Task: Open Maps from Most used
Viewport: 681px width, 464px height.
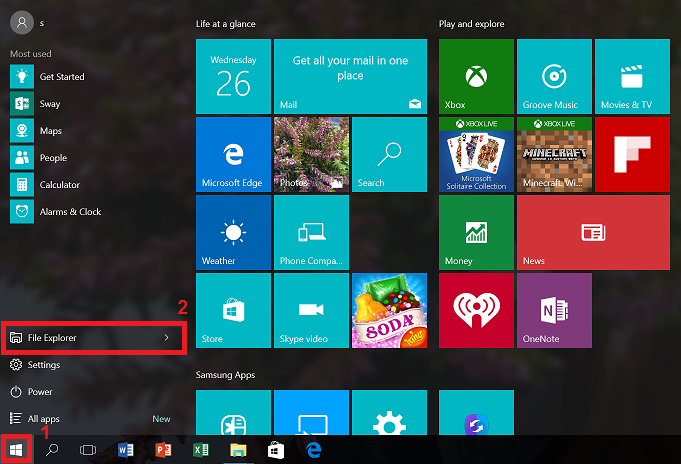Action: (36, 130)
